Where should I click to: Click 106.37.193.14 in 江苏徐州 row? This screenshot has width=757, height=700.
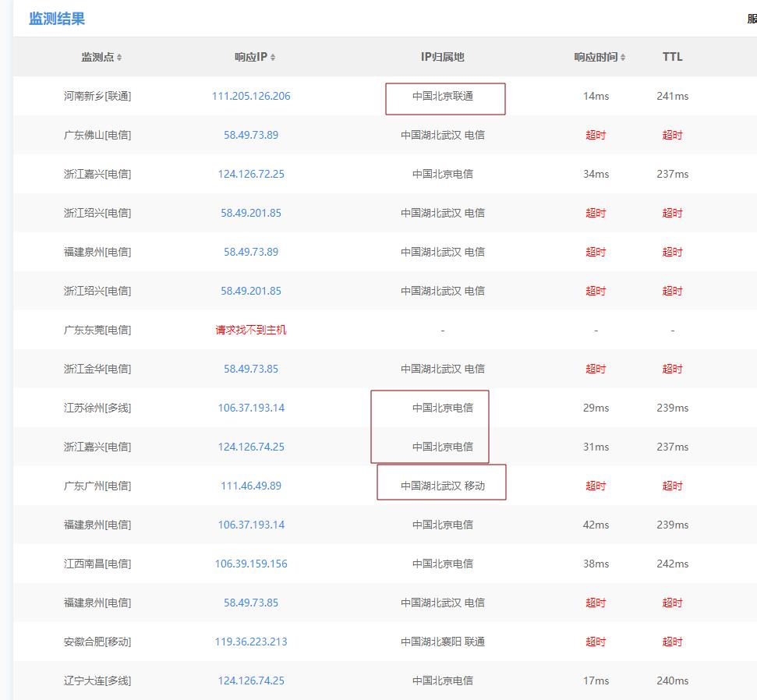click(x=252, y=407)
